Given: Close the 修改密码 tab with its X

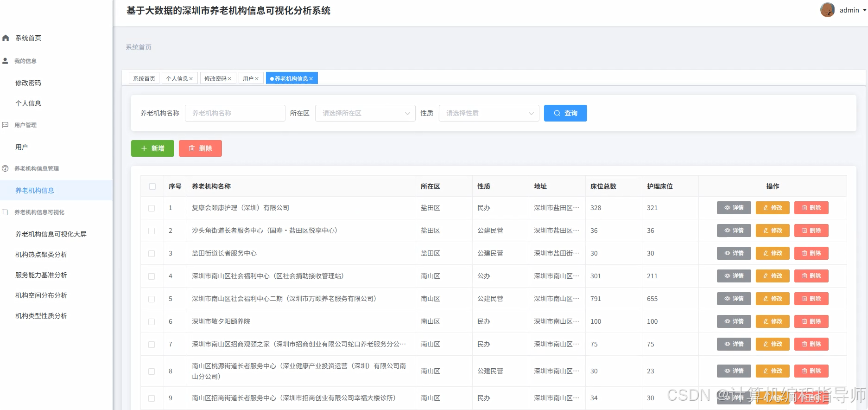Looking at the screenshot, I should coord(229,79).
